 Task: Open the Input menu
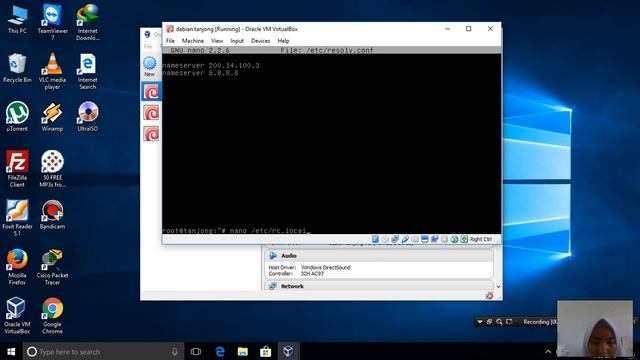point(237,41)
